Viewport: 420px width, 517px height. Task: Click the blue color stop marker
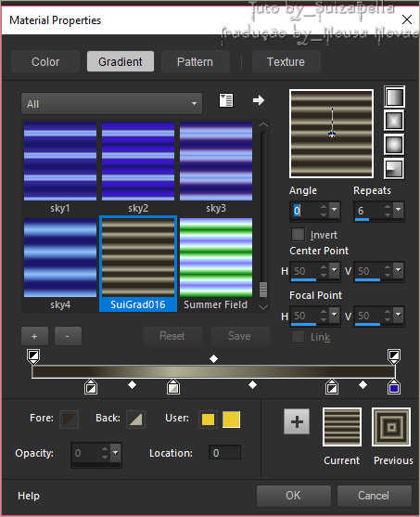[x=394, y=387]
